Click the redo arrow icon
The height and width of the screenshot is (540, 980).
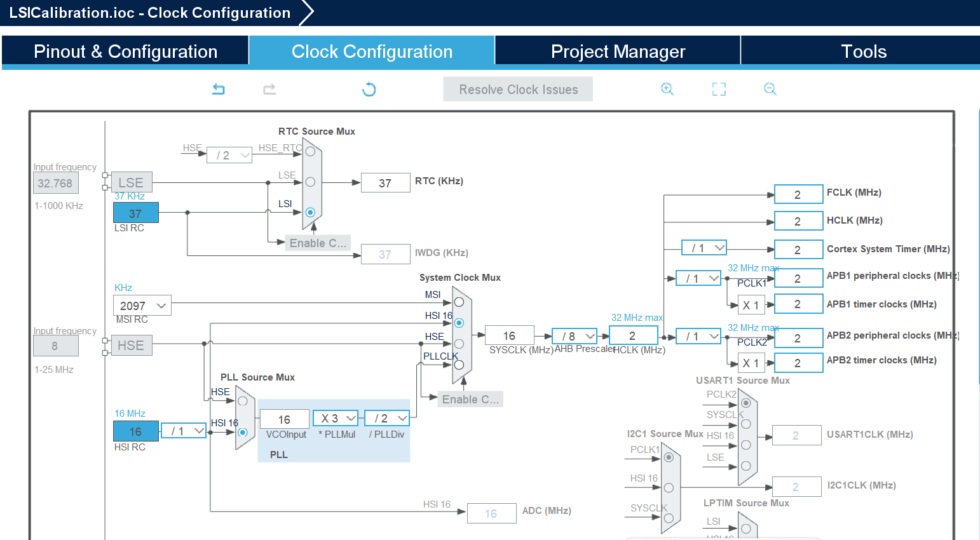pos(269,89)
